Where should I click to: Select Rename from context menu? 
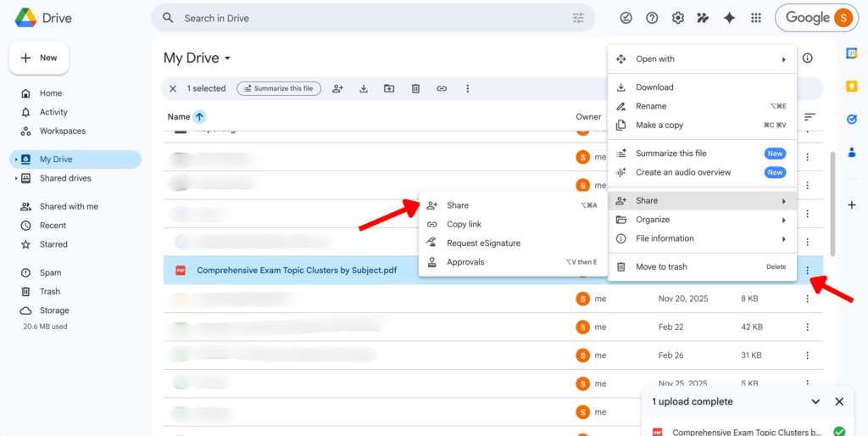click(702, 106)
